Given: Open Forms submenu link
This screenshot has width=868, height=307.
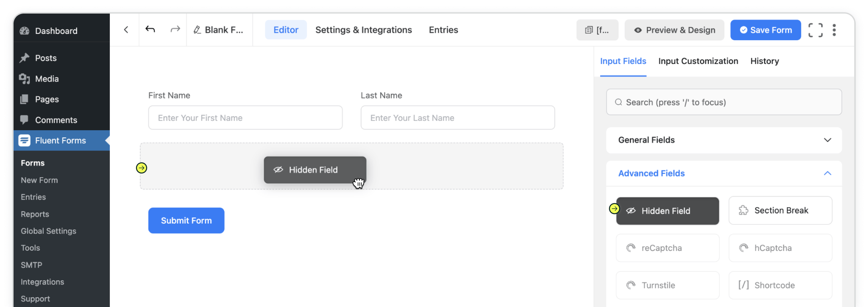Looking at the screenshot, I should [x=33, y=163].
